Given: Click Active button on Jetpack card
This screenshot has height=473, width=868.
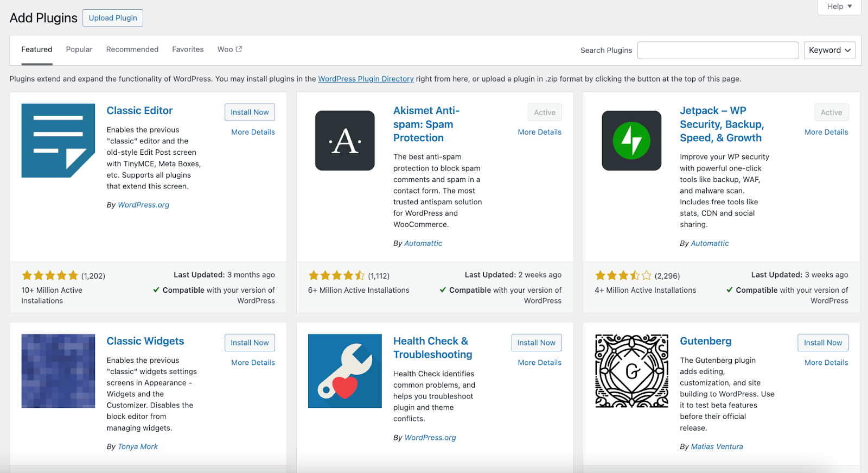Looking at the screenshot, I should coord(831,112).
